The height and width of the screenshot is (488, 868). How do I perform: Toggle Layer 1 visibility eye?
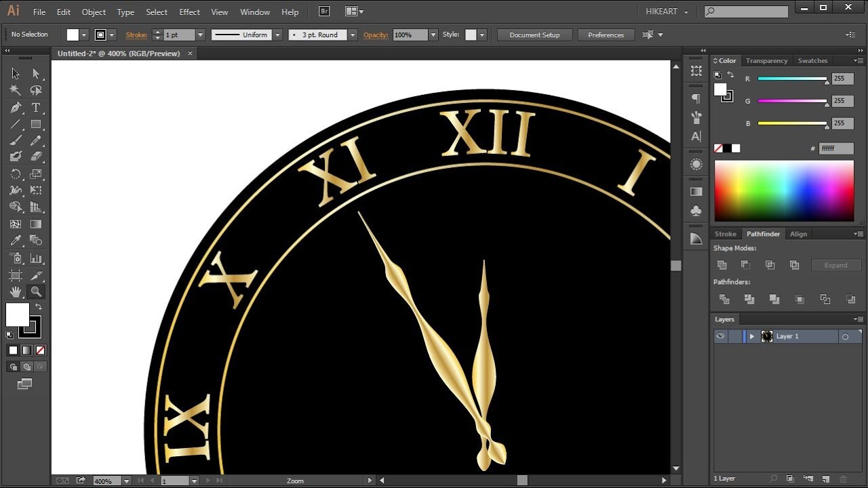tap(720, 336)
